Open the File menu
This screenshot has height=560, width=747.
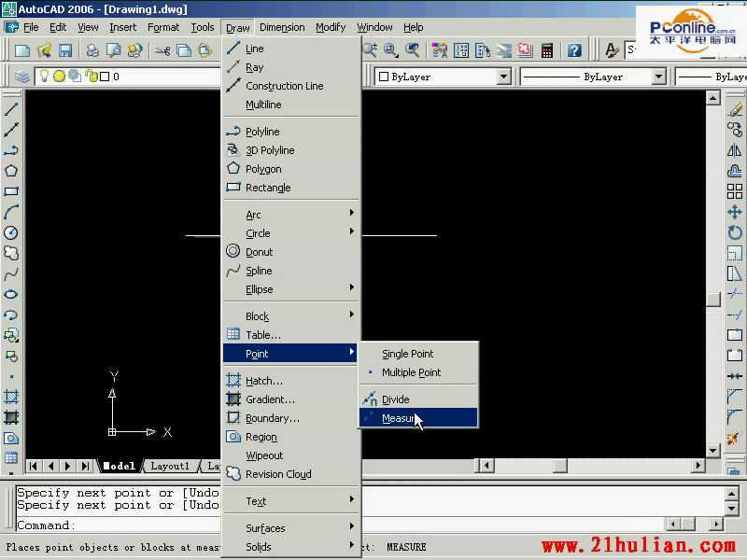[x=31, y=28]
